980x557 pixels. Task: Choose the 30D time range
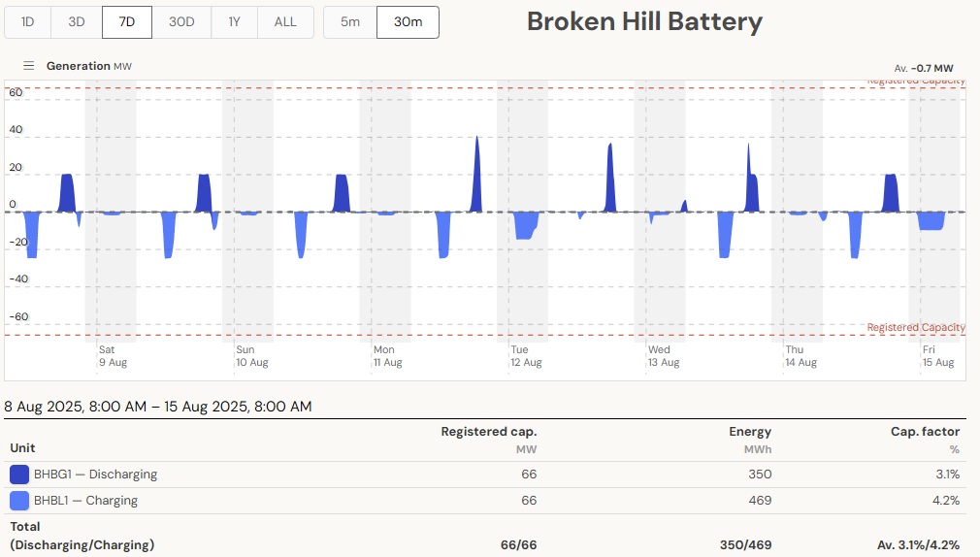click(x=181, y=21)
